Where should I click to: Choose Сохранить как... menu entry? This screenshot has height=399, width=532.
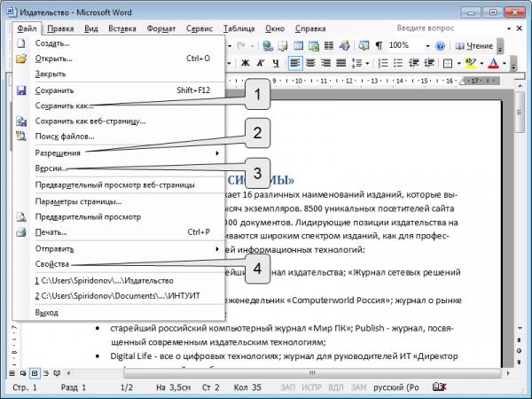119,106
